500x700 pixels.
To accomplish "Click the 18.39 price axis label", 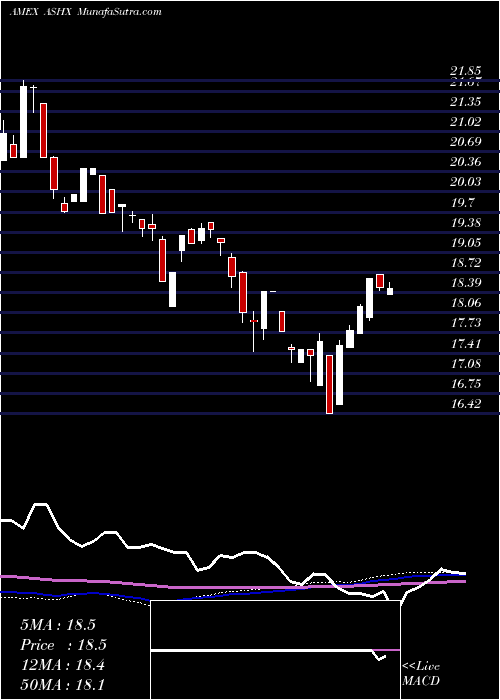I will (x=466, y=283).
